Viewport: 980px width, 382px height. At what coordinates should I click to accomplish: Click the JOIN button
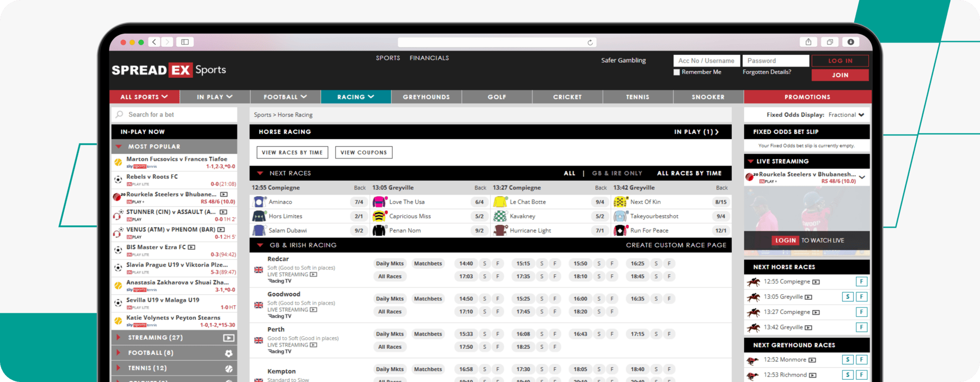tap(840, 75)
